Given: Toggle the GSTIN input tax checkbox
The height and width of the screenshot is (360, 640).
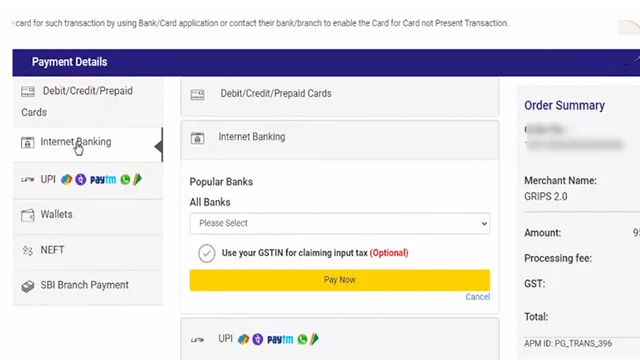Looking at the screenshot, I should coord(207,253).
